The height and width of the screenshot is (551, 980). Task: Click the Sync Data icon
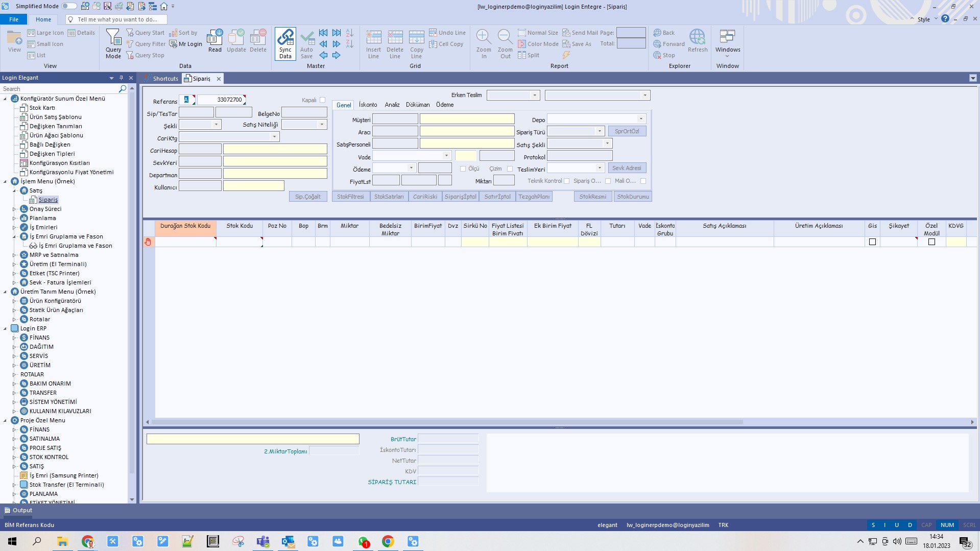(x=284, y=43)
